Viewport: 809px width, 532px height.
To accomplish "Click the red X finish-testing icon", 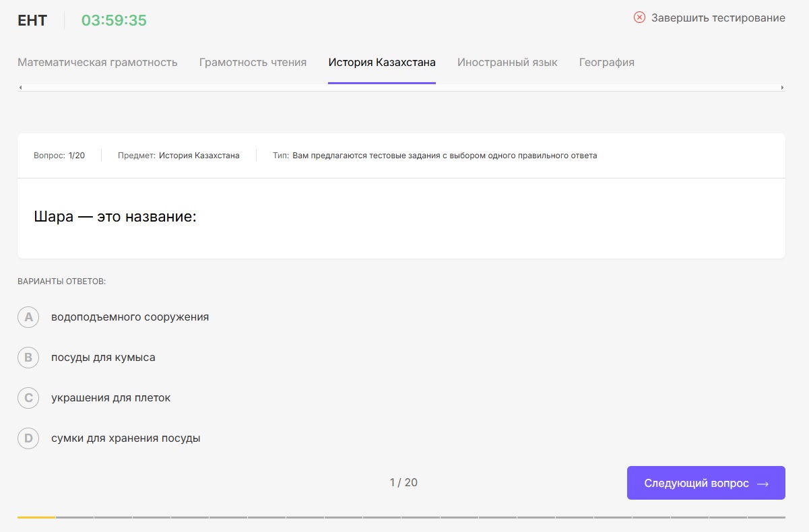I will coord(640,18).
